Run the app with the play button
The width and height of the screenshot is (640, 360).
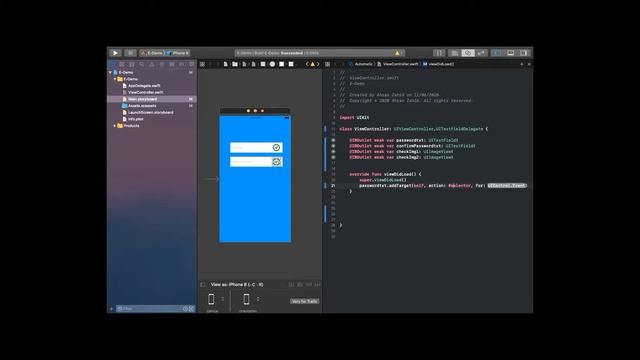[x=115, y=53]
